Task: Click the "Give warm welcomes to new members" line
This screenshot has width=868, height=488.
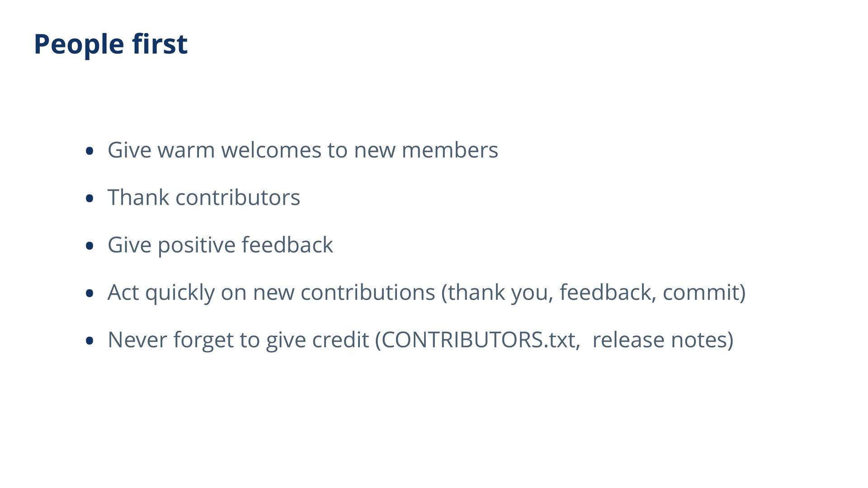Action: tap(302, 150)
